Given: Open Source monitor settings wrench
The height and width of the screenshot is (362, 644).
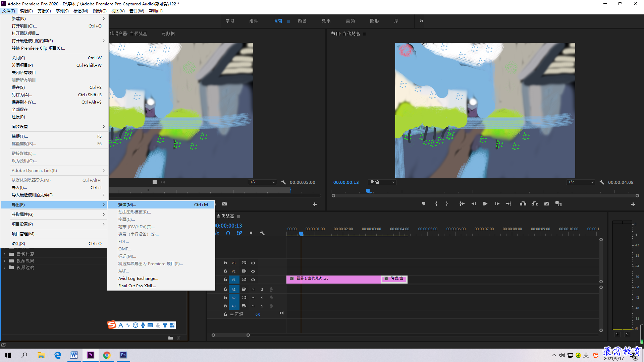Looking at the screenshot, I should 283,182.
